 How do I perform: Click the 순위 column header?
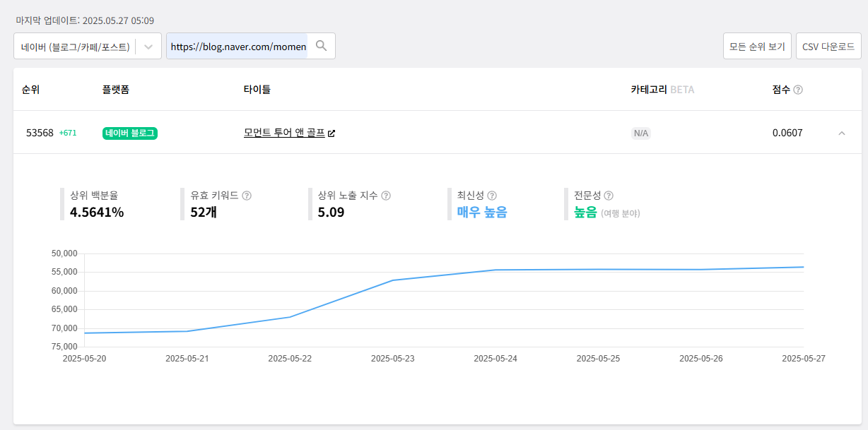coord(30,90)
